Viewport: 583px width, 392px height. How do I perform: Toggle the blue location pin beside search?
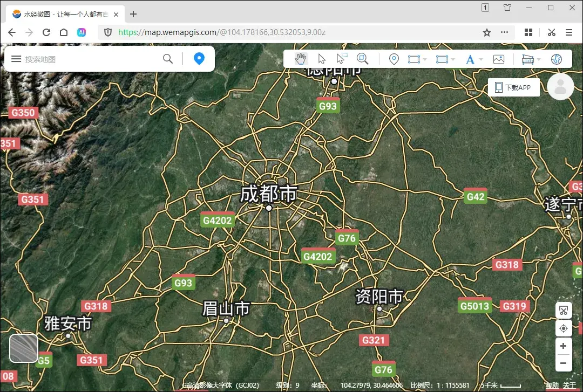(x=199, y=58)
